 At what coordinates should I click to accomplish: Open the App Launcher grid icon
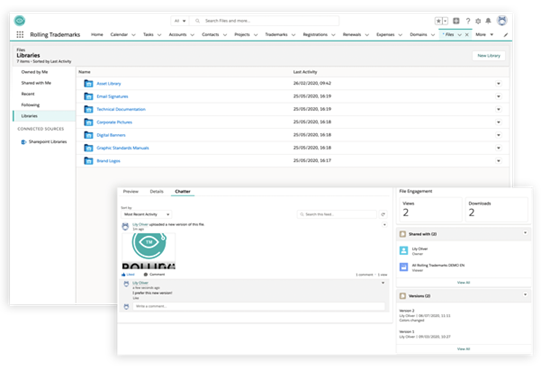(20, 34)
